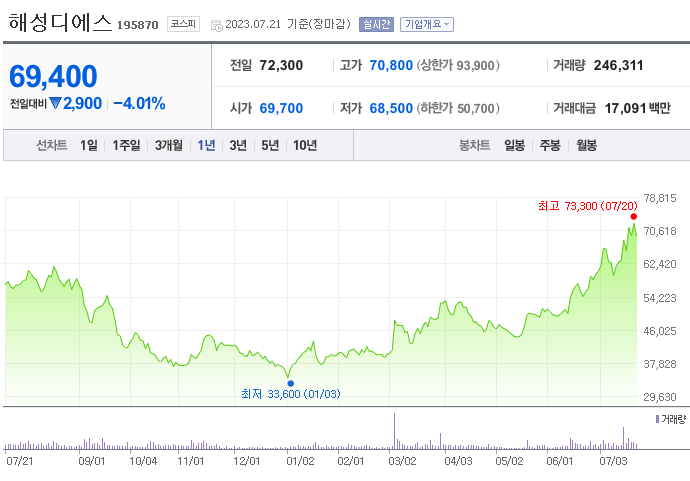Select the 3년 line chart tab
The width and height of the screenshot is (690, 481).
coord(238,145)
